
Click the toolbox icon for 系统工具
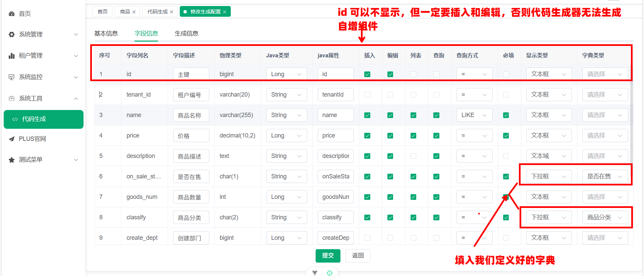[x=12, y=99]
